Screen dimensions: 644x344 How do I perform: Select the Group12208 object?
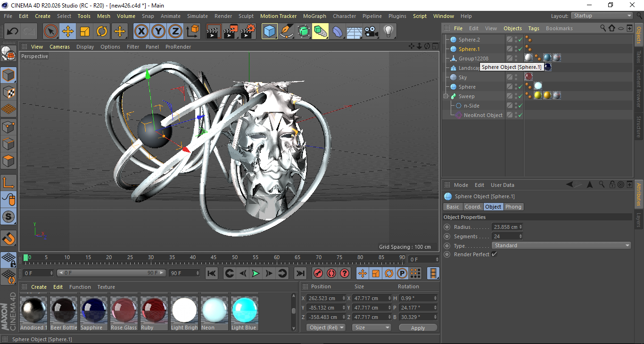[474, 59]
